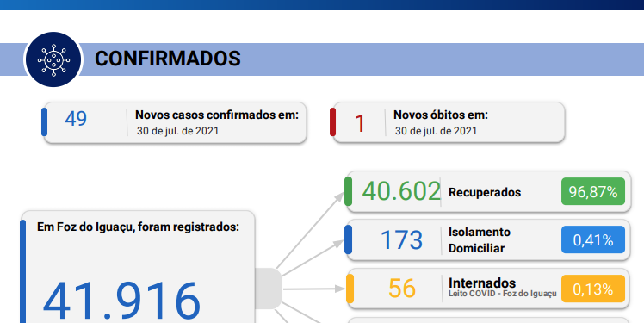Click "Leito COVID - Foz do Iguaçu" subtitle
This screenshot has height=323, width=644.
pos(503,294)
